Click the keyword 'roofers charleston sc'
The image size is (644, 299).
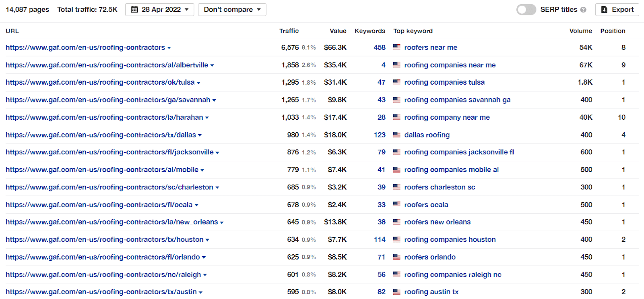click(x=440, y=187)
